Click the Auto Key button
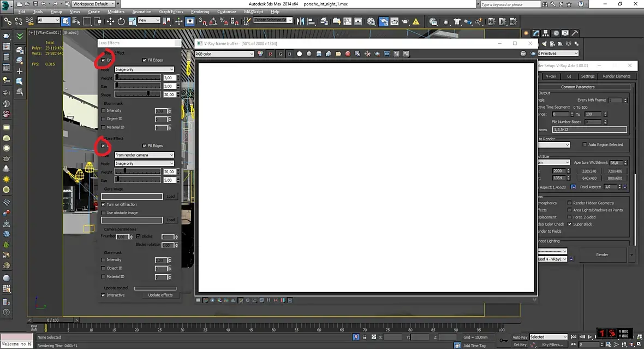 click(x=520, y=337)
